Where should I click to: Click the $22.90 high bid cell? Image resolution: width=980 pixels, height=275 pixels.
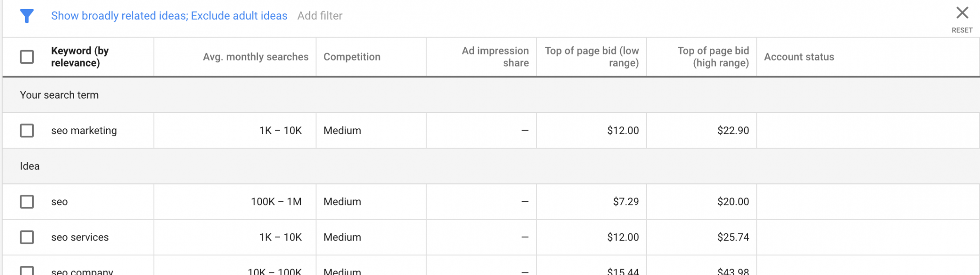coord(733,131)
